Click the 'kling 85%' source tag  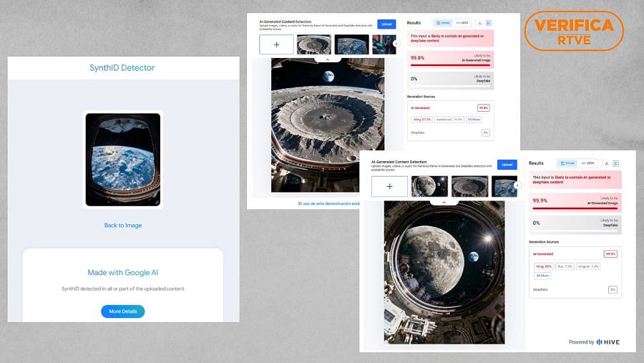click(543, 266)
